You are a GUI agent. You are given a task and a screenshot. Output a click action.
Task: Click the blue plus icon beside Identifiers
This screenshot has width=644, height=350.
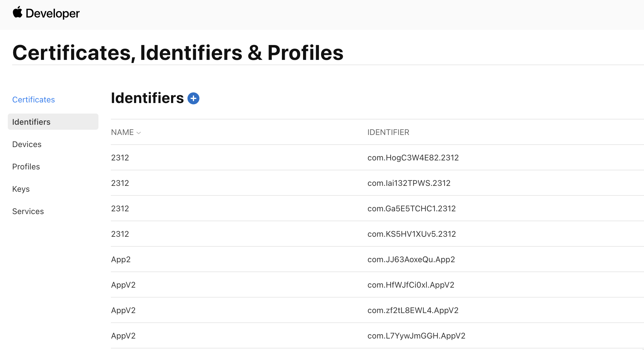pyautogui.click(x=193, y=98)
